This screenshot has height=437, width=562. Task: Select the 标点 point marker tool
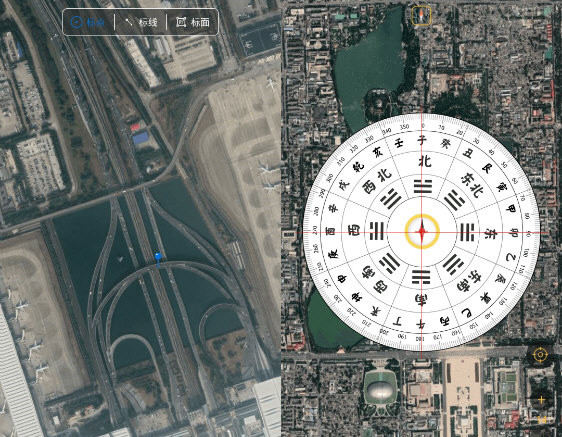(x=88, y=22)
